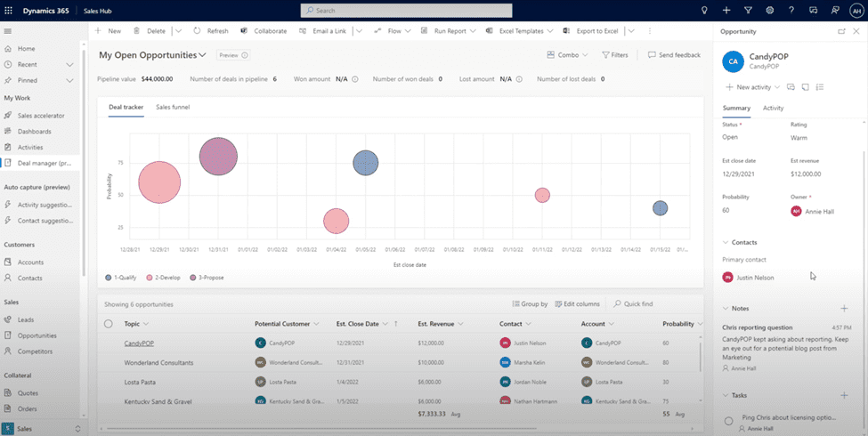Click the Preview info badge
Image resolution: width=868 pixels, height=436 pixels.
(x=233, y=55)
